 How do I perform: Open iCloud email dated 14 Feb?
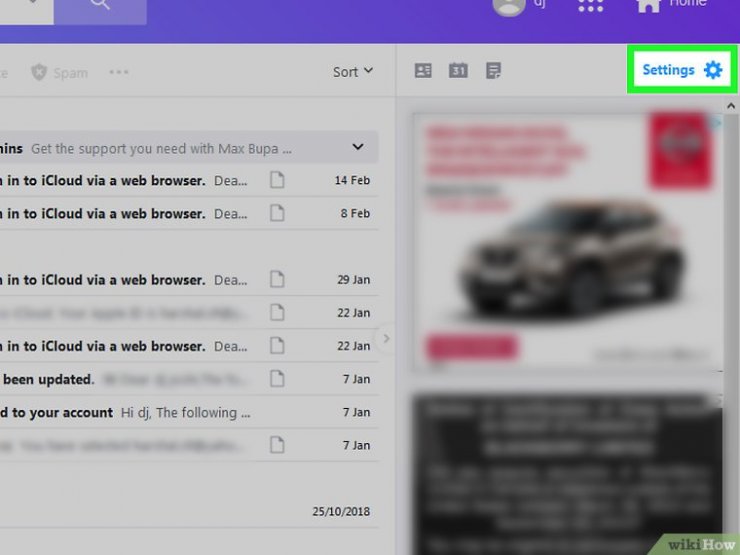click(x=189, y=180)
